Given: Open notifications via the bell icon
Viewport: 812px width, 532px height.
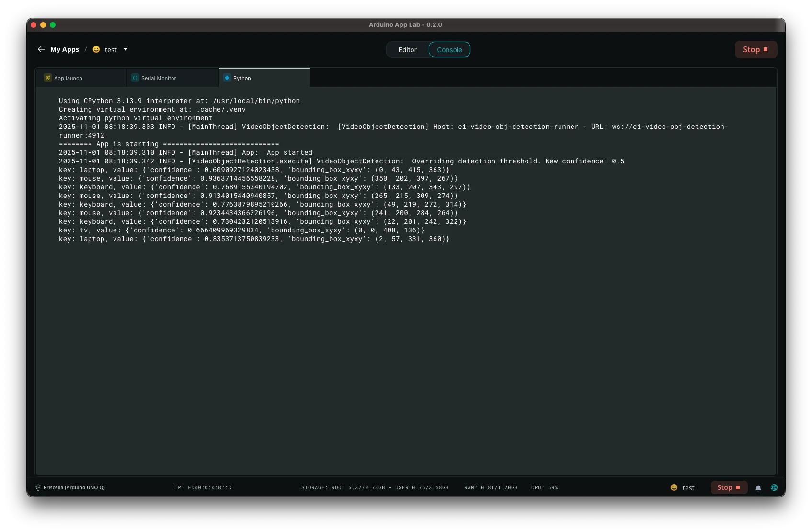Looking at the screenshot, I should coord(758,488).
